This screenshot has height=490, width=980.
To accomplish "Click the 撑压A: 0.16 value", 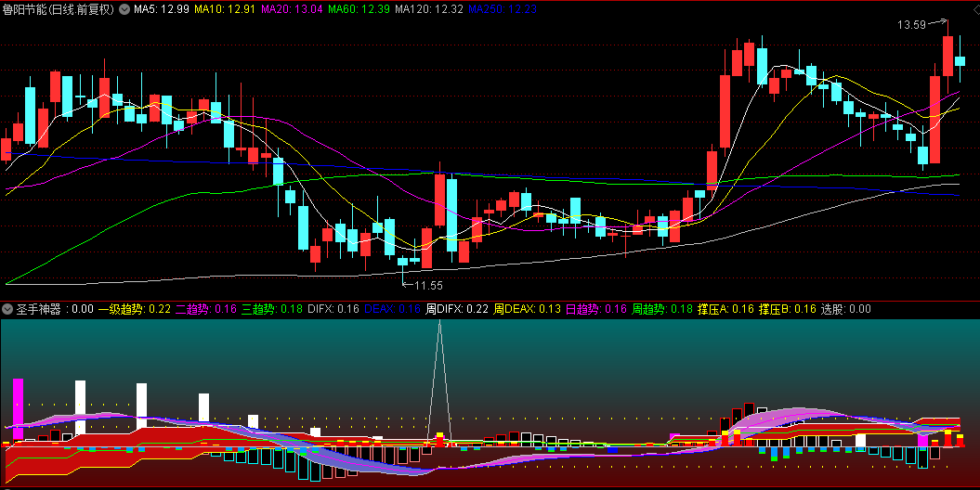I will (x=725, y=309).
